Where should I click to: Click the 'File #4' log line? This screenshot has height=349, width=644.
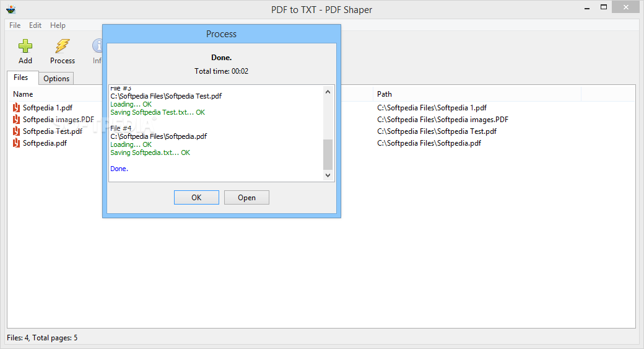pyautogui.click(x=121, y=128)
